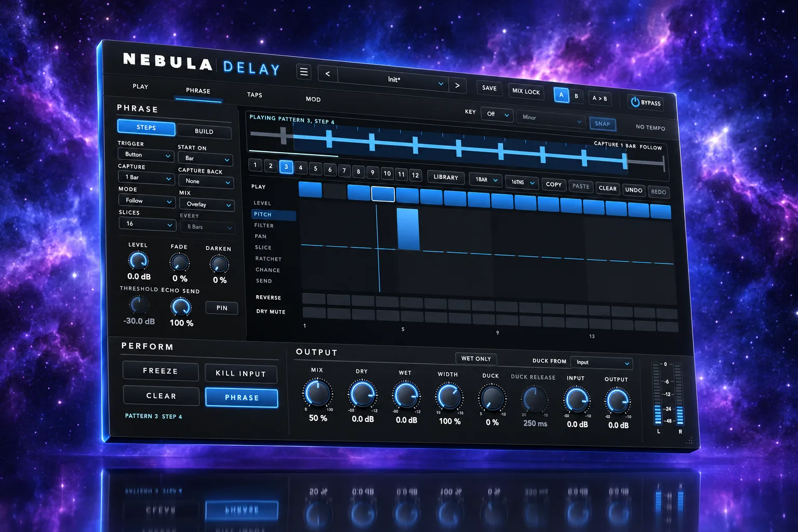
Task: Click the Dry knob
Action: click(x=362, y=394)
